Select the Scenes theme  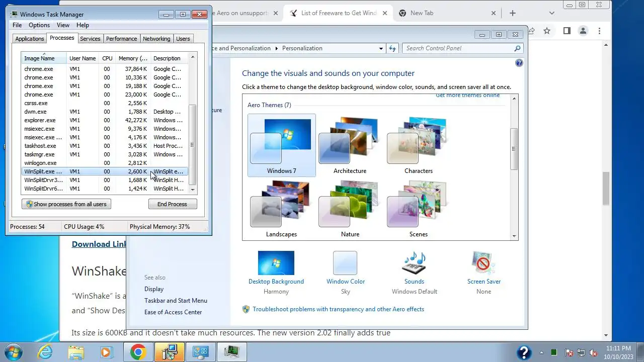[x=419, y=209]
